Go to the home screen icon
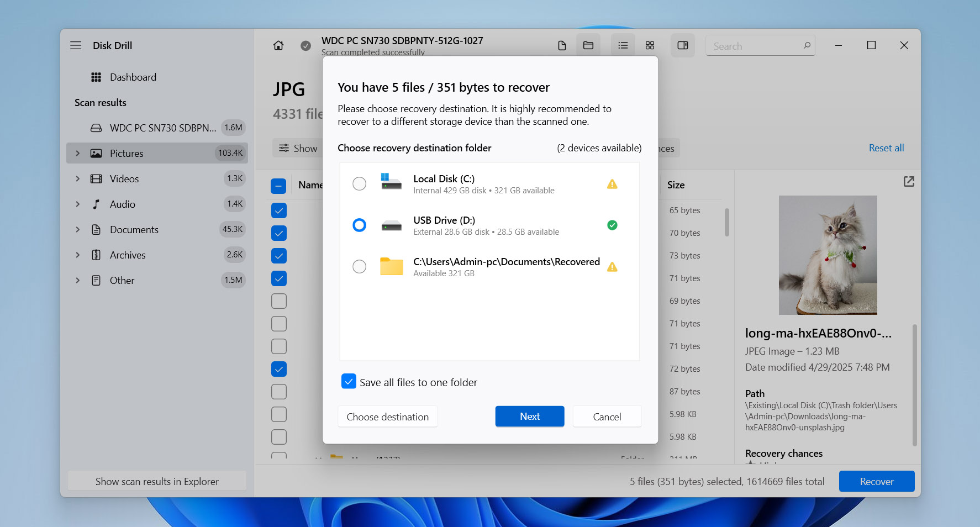Screen dimensions: 980x527 [x=278, y=45]
